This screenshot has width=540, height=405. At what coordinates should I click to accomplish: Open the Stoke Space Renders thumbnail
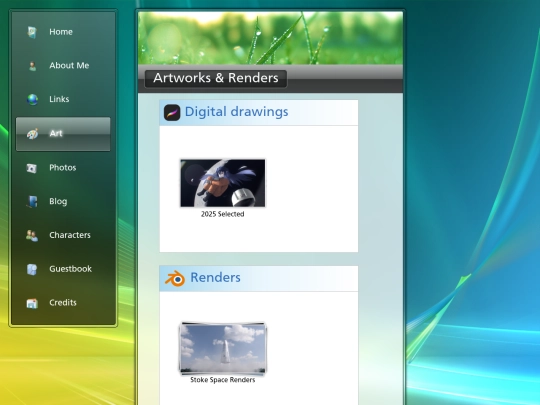pyautogui.click(x=223, y=348)
